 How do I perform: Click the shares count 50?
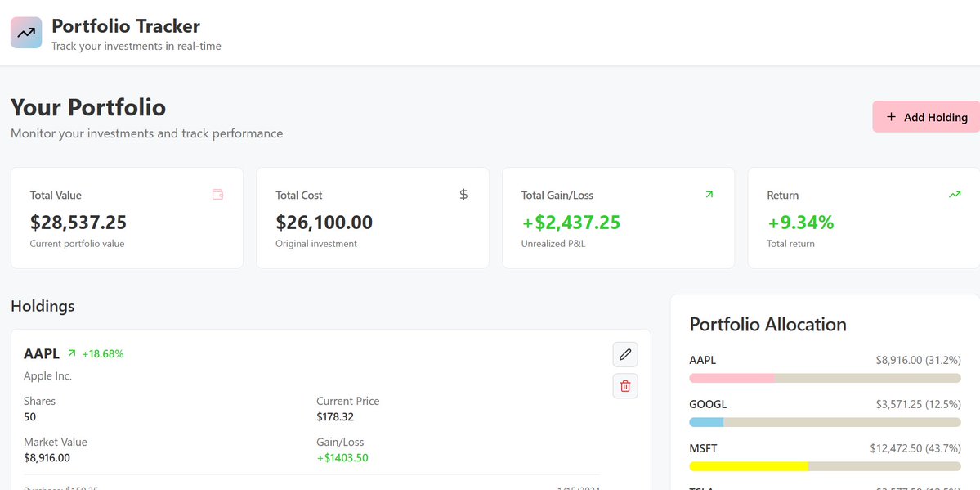(30, 416)
